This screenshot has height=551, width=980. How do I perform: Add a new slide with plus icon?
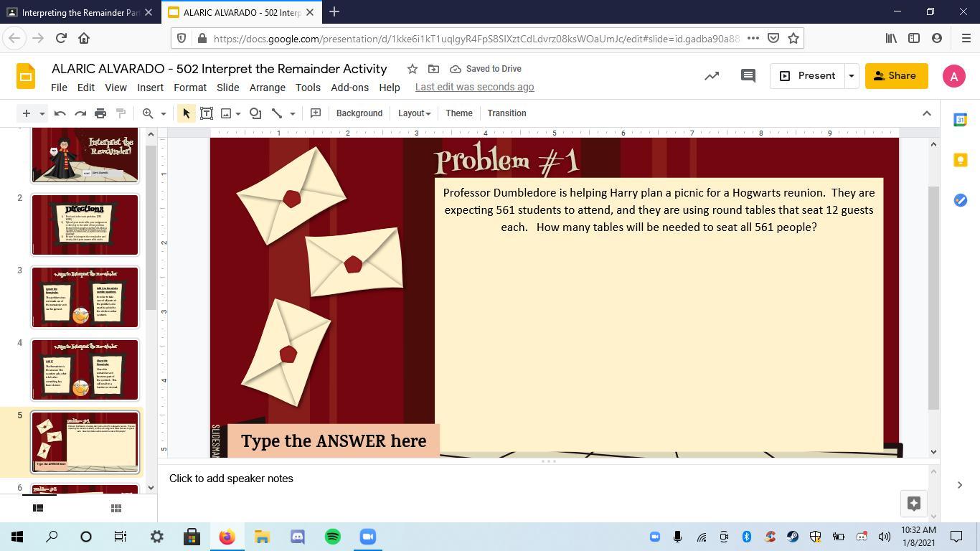(x=26, y=113)
